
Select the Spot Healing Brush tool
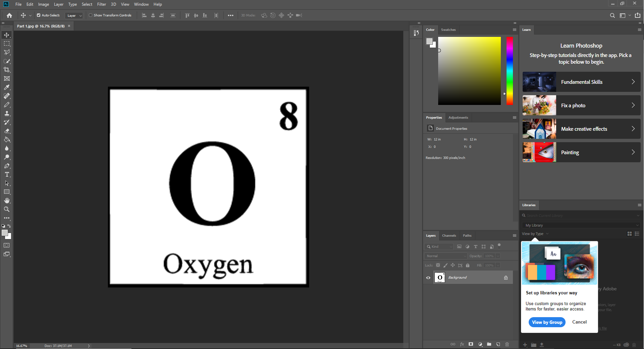pos(7,96)
